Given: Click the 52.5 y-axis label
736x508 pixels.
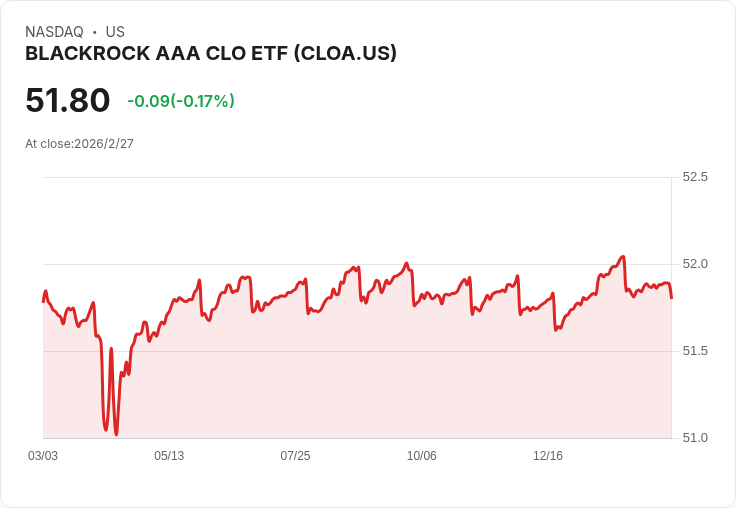Looking at the screenshot, I should [695, 177].
